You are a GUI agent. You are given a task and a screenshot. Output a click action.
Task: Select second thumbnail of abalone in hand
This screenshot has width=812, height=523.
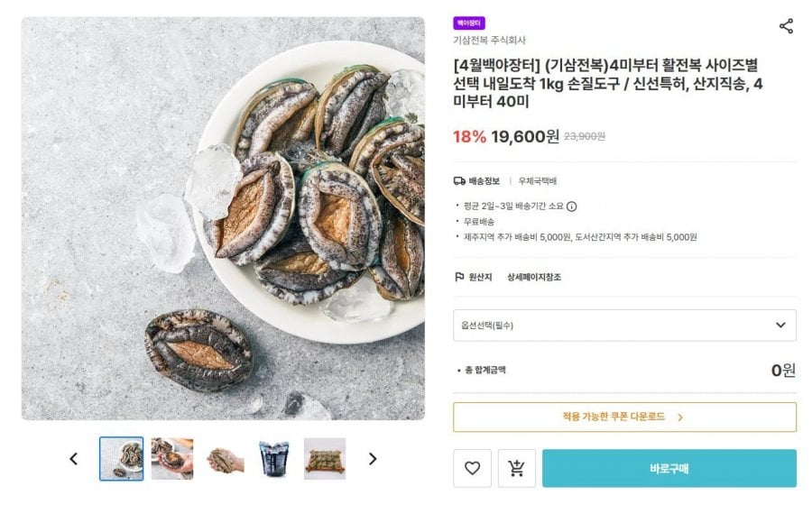click(171, 459)
